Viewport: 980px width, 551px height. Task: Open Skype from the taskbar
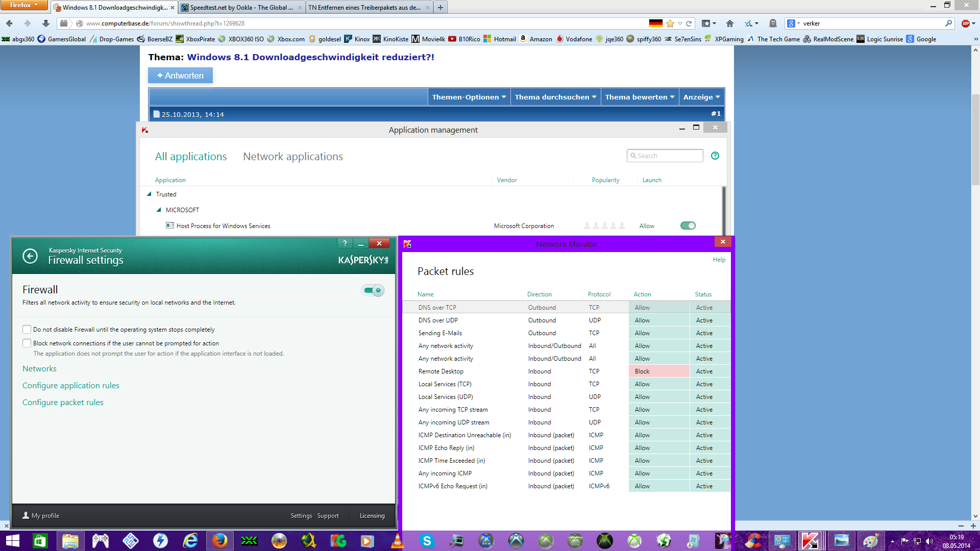[x=427, y=541]
